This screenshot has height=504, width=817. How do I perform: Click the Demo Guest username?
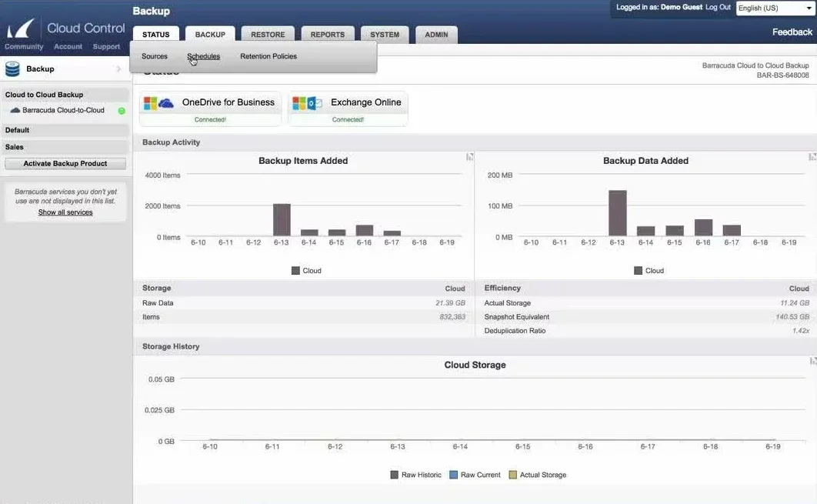click(x=681, y=7)
